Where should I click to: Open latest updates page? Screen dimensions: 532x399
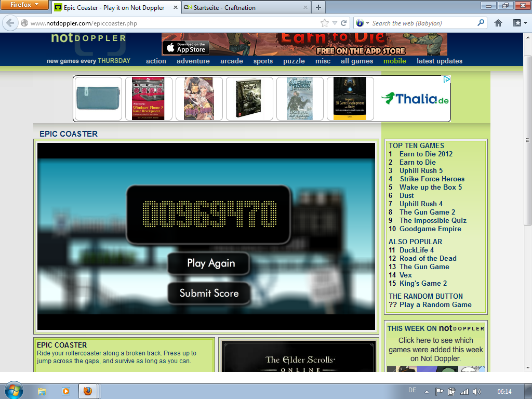click(440, 61)
